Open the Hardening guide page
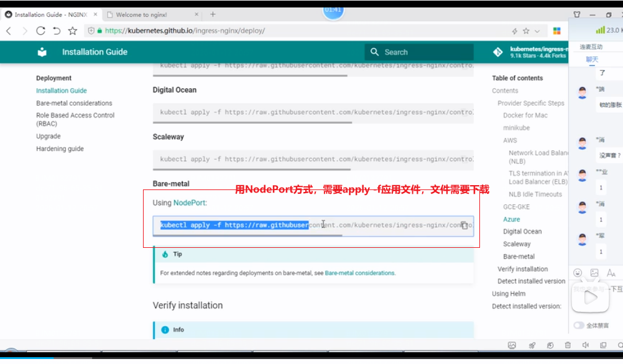Image resolution: width=623 pixels, height=364 pixels. point(60,149)
